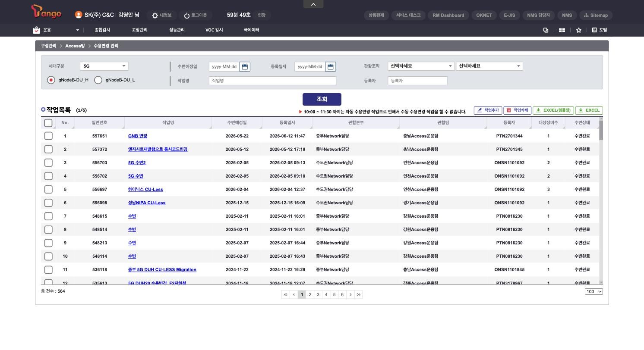Check the row for GNB 변경
The height and width of the screenshot is (350, 644).
pos(48,136)
